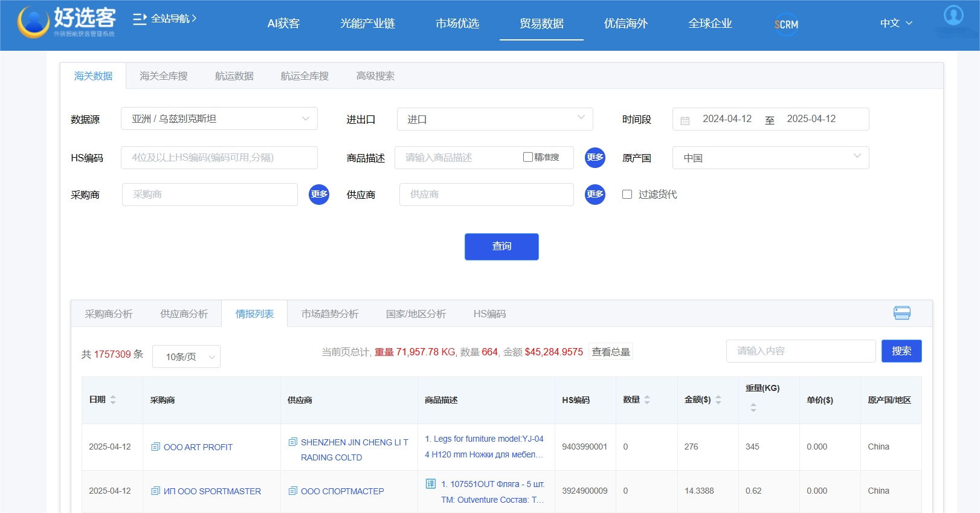
Task: Click the translate icon in second row
Action: (x=431, y=483)
